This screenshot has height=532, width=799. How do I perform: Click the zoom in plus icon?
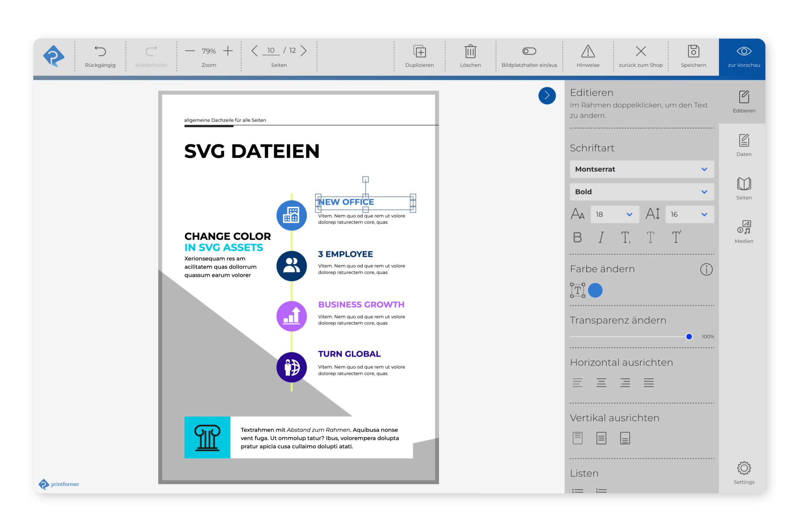point(228,51)
